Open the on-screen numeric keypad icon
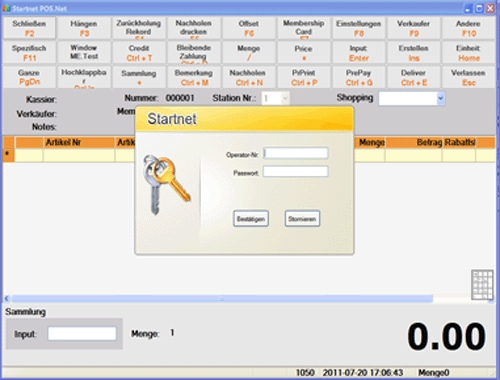Image resolution: width=500 pixels, height=380 pixels. 482,285
